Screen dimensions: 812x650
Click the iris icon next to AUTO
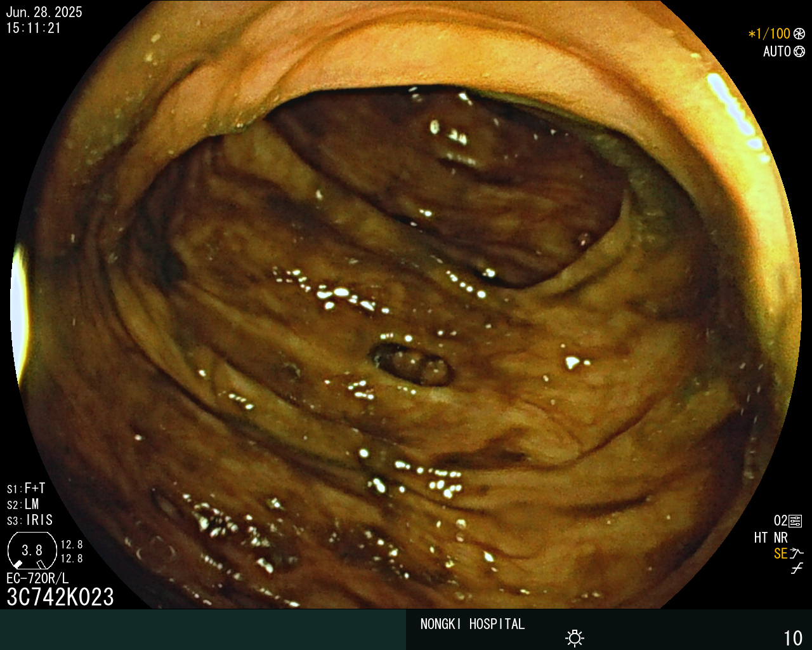[x=799, y=51]
